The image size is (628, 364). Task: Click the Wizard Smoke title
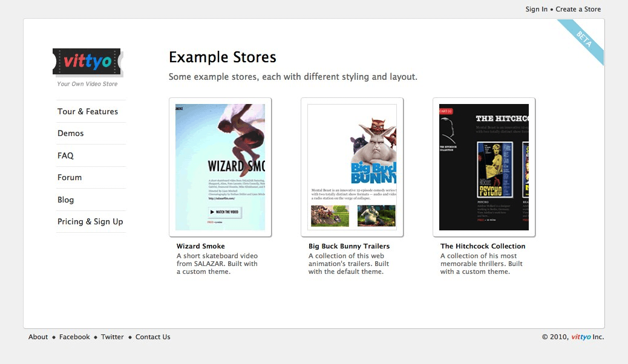tap(201, 246)
